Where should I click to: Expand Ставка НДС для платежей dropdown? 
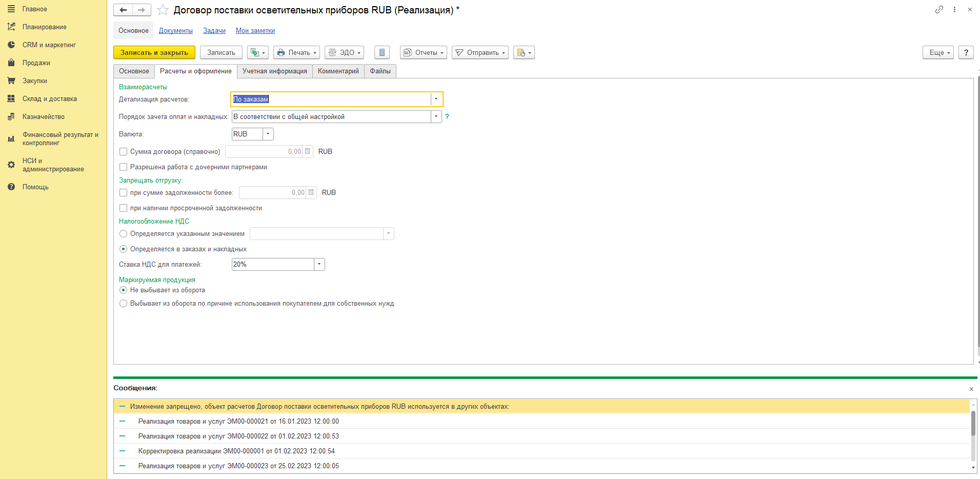[319, 264]
